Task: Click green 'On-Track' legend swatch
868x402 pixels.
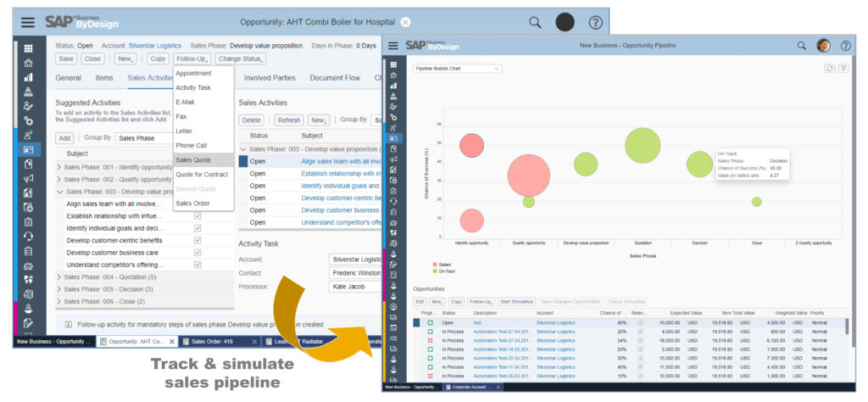Action: tap(435, 271)
